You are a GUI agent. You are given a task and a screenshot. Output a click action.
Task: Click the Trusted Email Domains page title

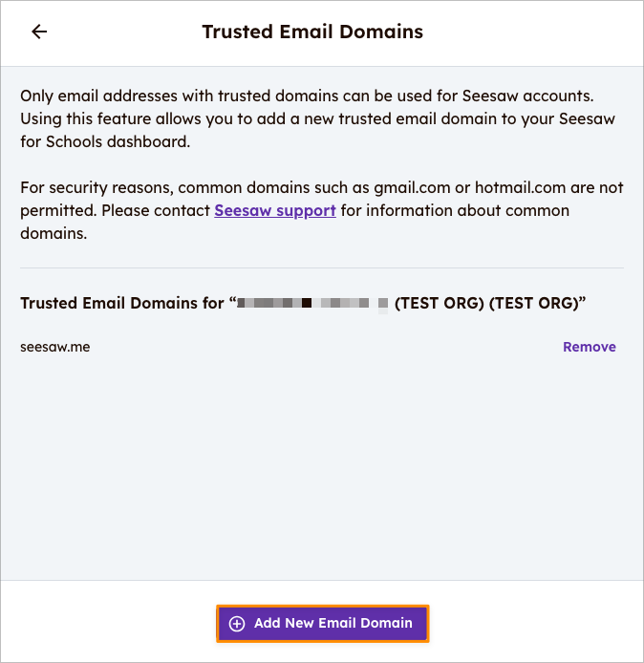tap(312, 32)
